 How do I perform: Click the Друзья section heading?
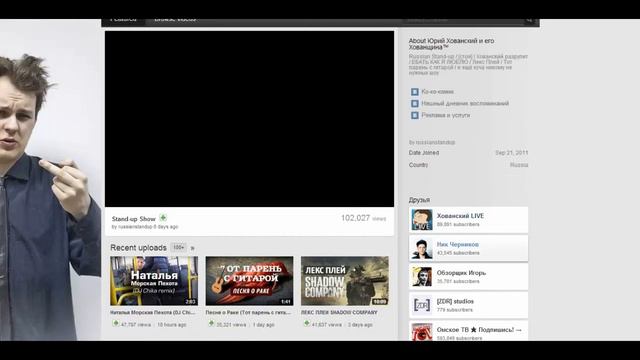coord(419,200)
